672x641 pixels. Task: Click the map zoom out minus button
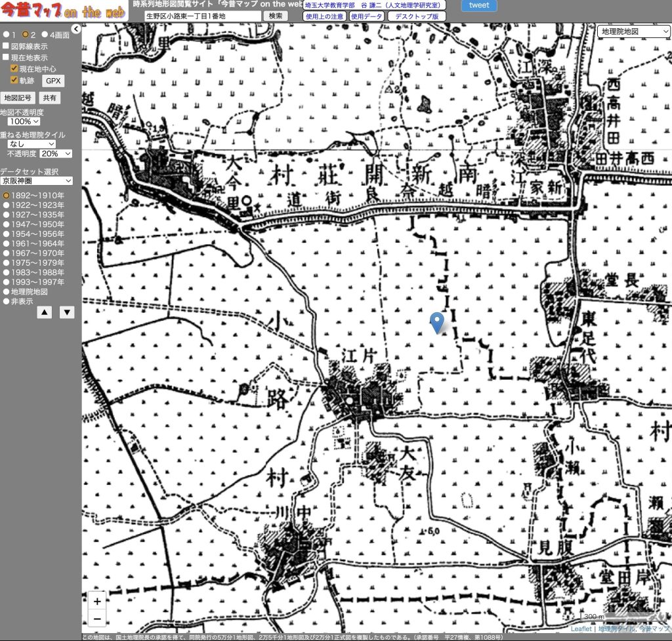[x=97, y=618]
